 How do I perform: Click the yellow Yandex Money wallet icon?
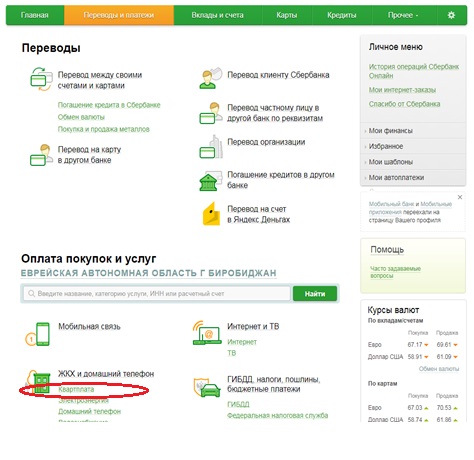tap(211, 214)
